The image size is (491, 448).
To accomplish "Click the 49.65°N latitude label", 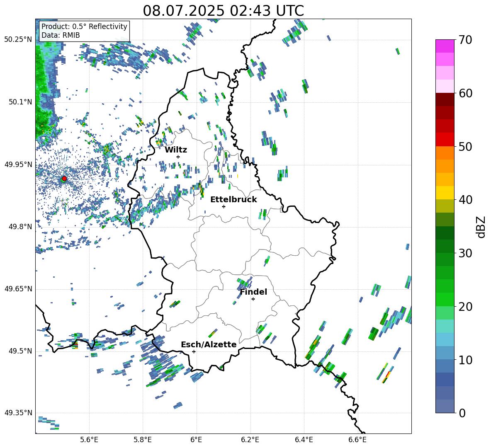I will click(x=18, y=289).
